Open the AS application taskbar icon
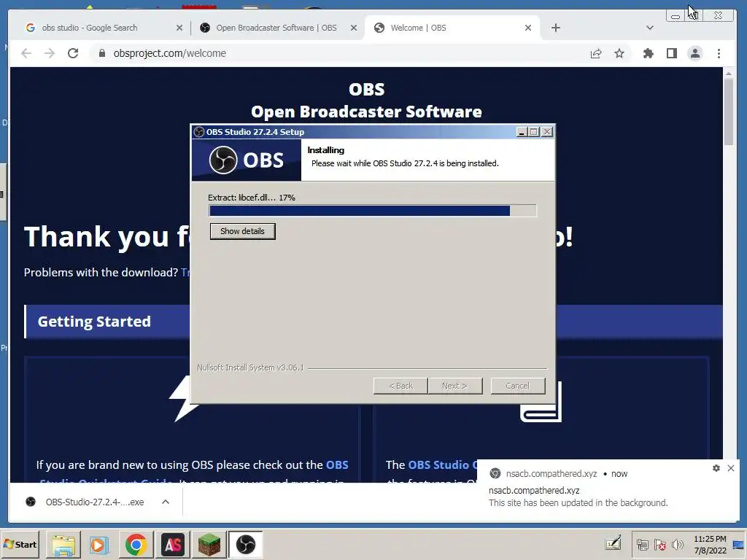The width and height of the screenshot is (747, 560). pos(172,545)
